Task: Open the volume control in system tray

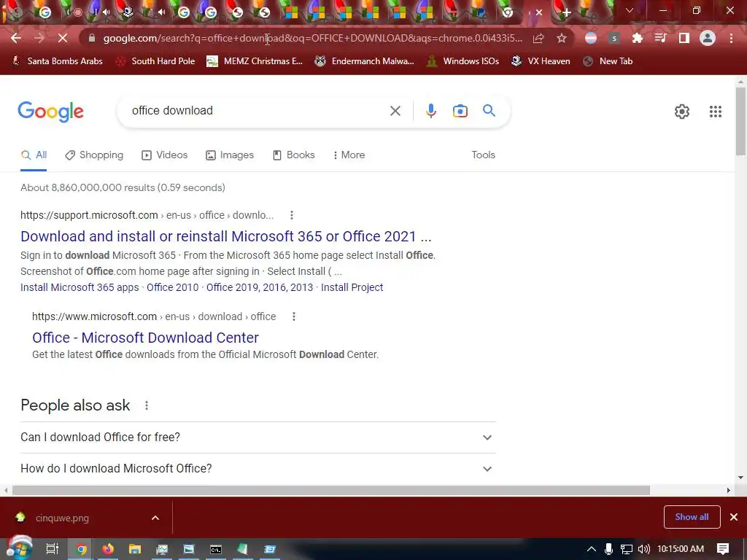Action: pos(643,549)
